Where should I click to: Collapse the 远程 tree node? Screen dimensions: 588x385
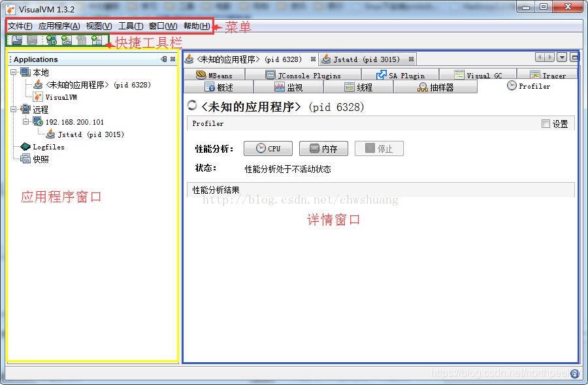pyautogui.click(x=14, y=110)
